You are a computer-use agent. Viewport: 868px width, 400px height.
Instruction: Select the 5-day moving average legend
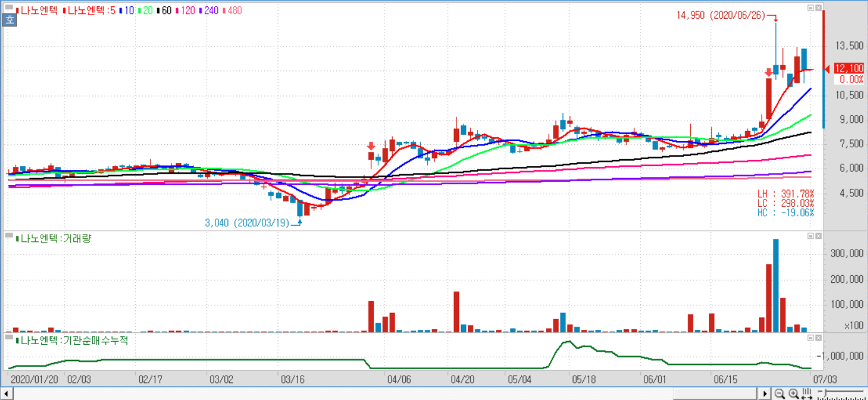(89, 11)
